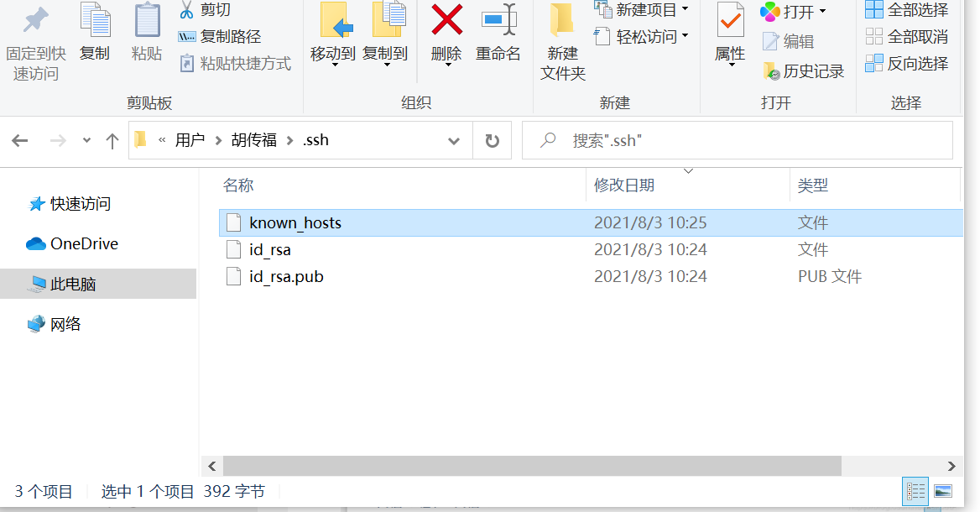Image resolution: width=980 pixels, height=512 pixels.
Task: Click Select All (全部选择) button
Action: [907, 9]
